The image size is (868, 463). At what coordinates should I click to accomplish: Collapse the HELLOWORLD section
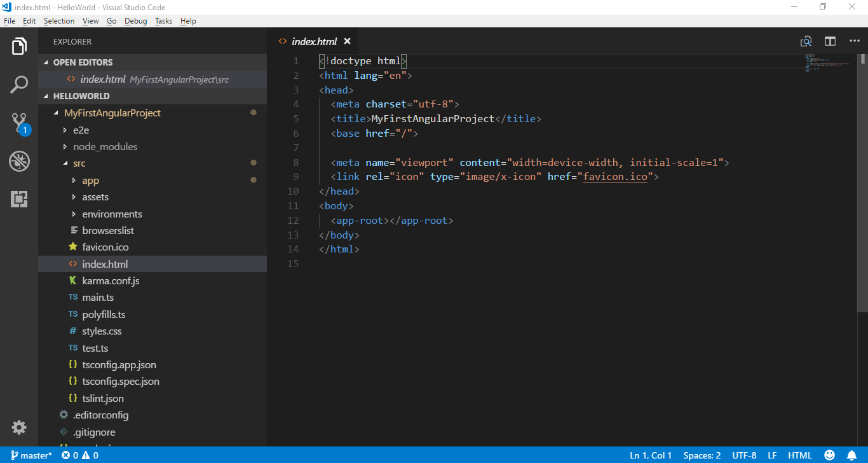153,96
